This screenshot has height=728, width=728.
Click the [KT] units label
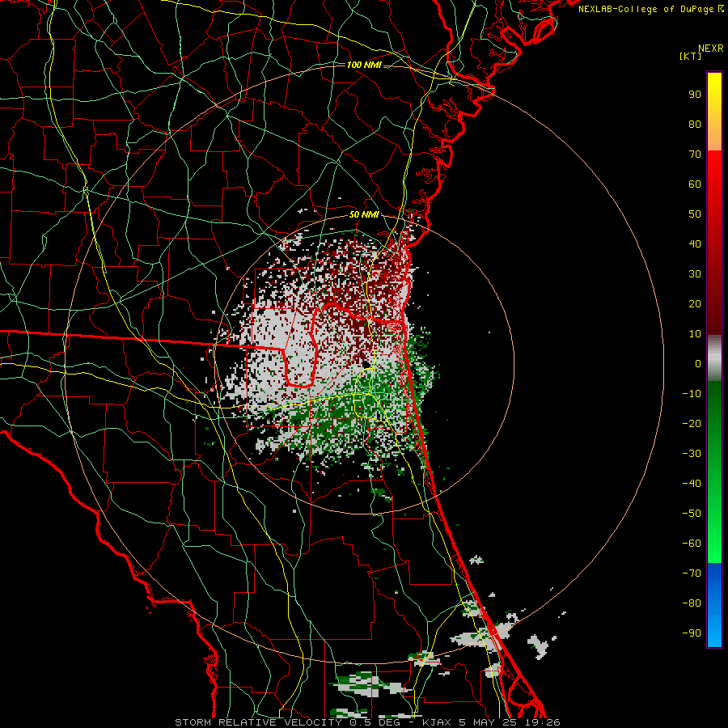(691, 56)
